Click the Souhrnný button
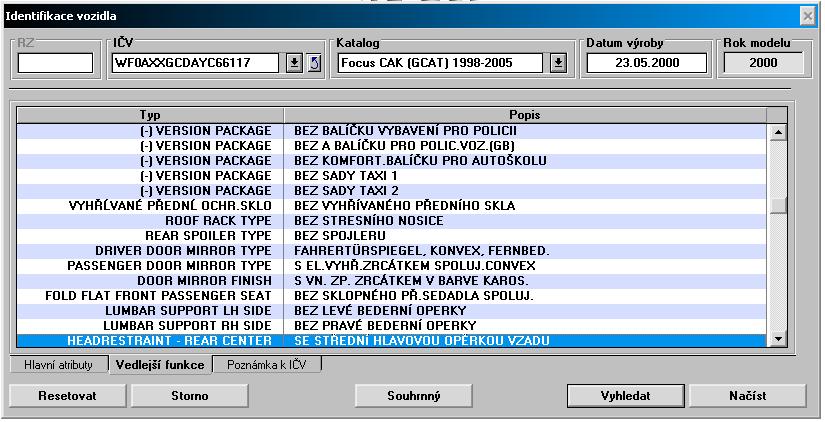Image resolution: width=825 pixels, height=422 pixels. pyautogui.click(x=413, y=396)
